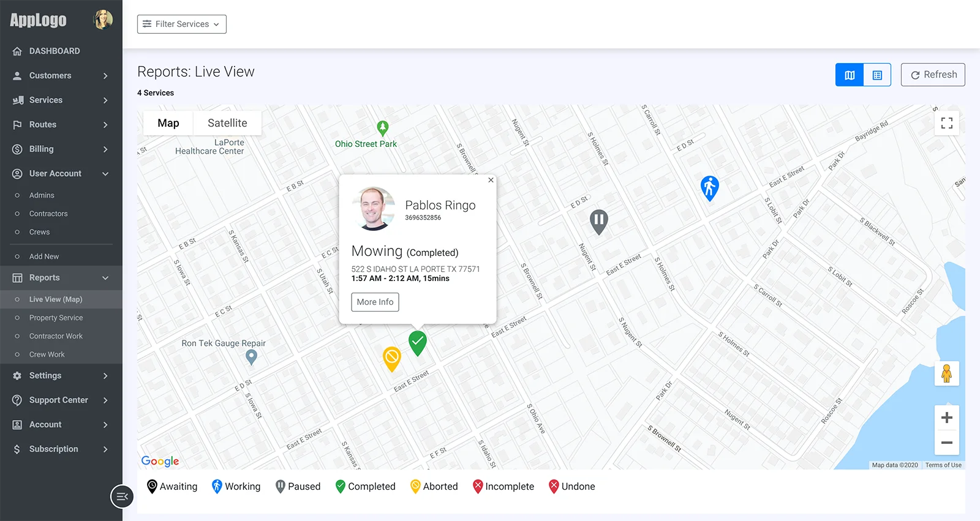Click More Info button in popup
This screenshot has width=980, height=521.
pyautogui.click(x=375, y=302)
